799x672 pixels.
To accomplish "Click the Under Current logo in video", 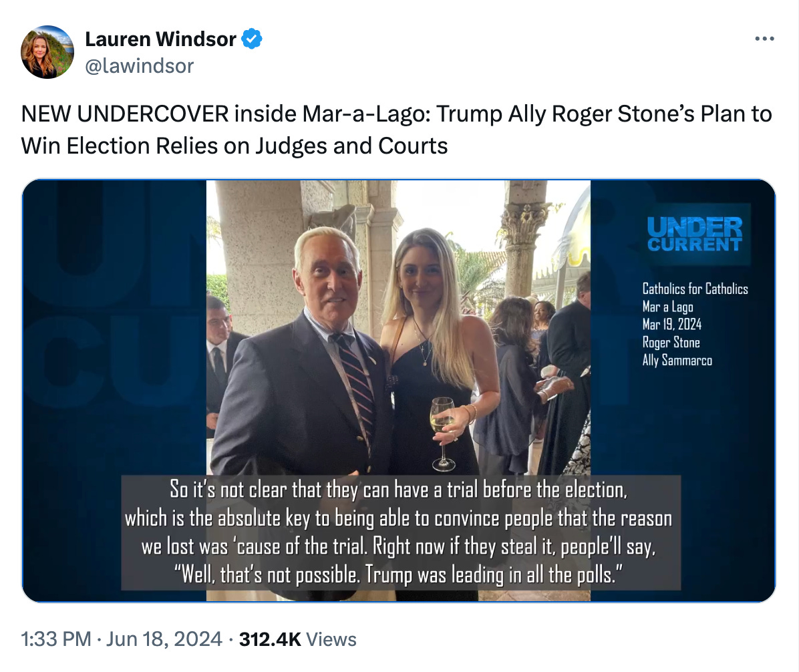I will [x=695, y=234].
